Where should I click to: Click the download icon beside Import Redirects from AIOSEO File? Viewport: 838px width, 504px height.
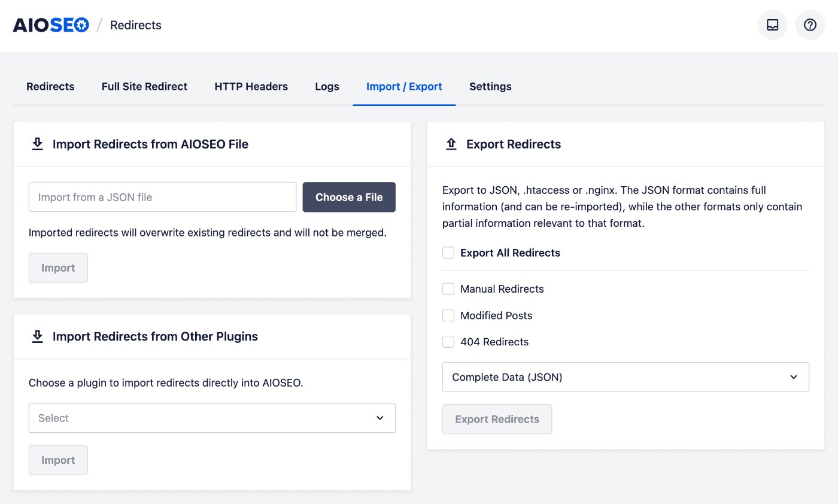coord(37,144)
